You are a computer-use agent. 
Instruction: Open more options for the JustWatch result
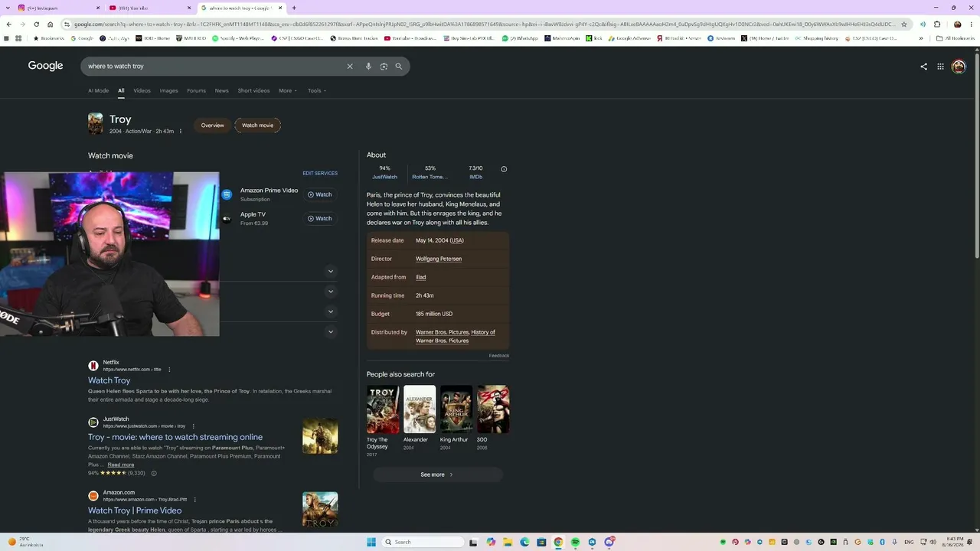pyautogui.click(x=193, y=426)
